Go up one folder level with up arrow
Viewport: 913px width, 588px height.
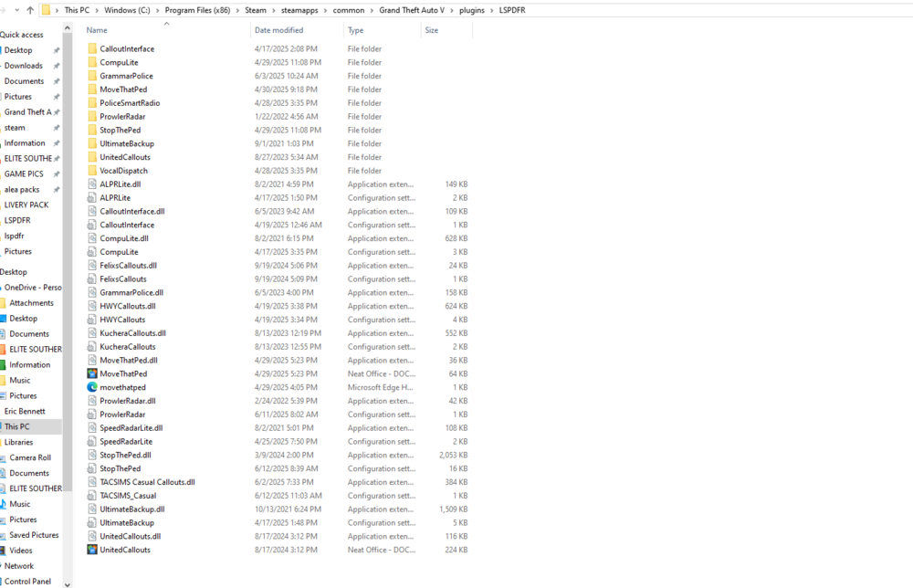[x=30, y=10]
